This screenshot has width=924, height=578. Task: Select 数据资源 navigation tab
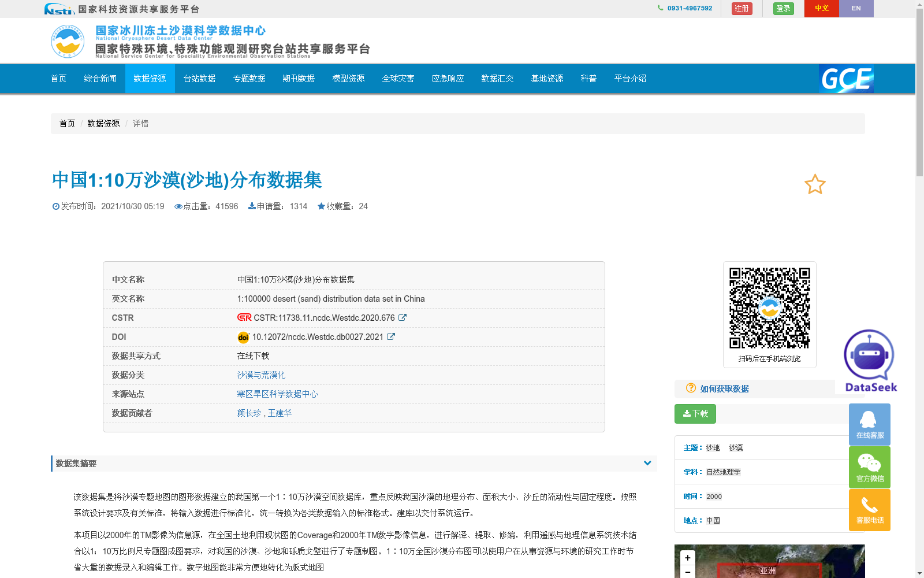pyautogui.click(x=150, y=79)
